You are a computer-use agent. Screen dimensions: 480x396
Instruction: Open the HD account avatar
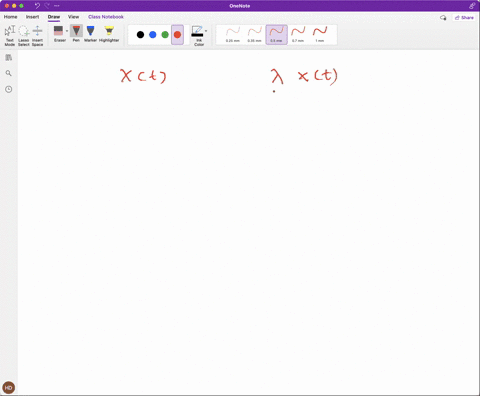coord(9,388)
